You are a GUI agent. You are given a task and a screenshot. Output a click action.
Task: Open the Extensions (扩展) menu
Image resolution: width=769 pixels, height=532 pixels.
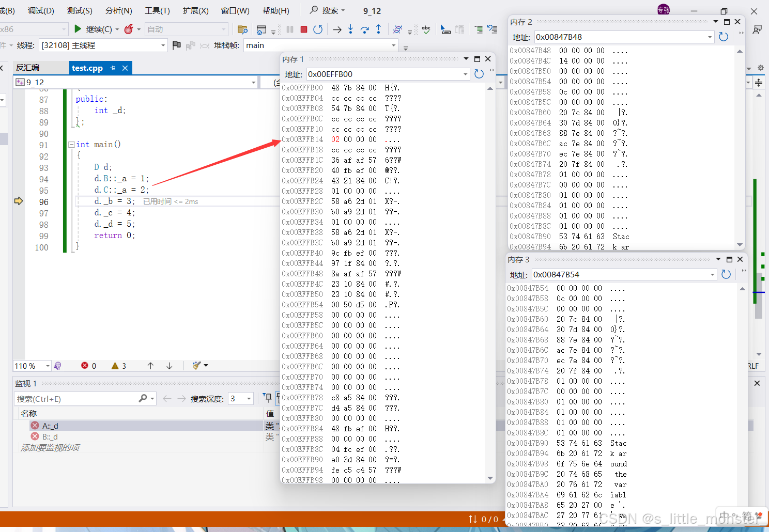(195, 10)
